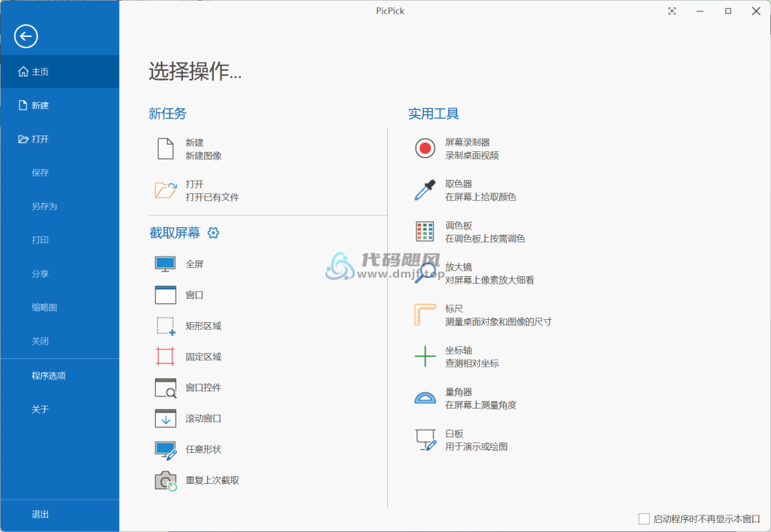
Task: Click the back arrow circle icon
Action: click(26, 36)
